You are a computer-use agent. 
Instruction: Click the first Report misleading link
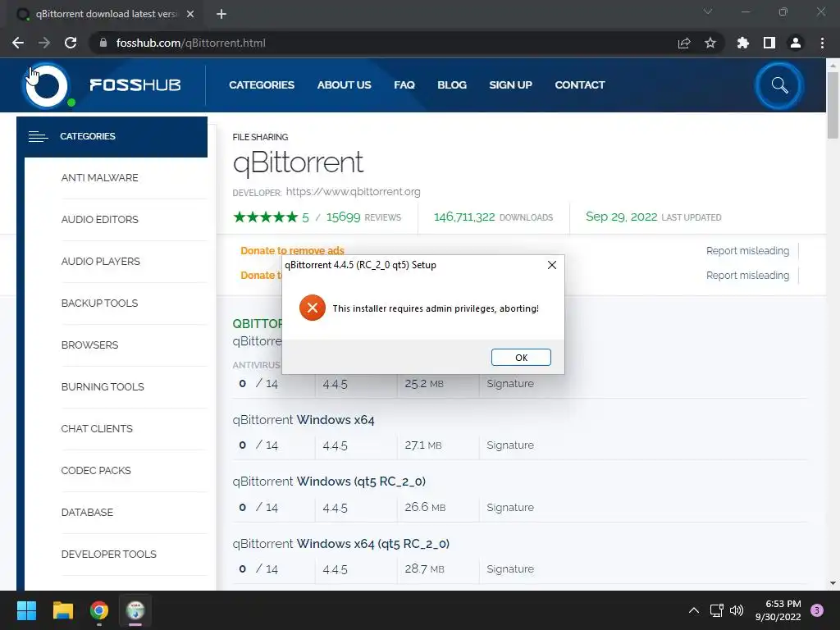point(747,251)
